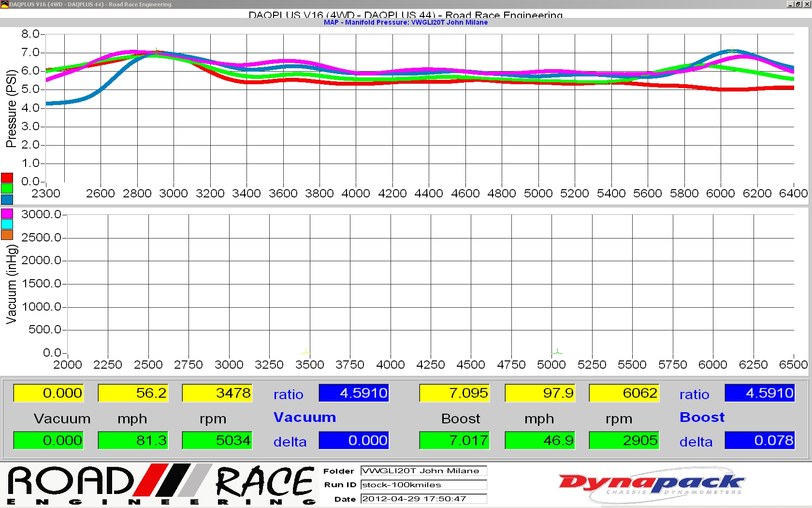The image size is (812, 508).
Task: Click the cyan run color swatch
Action: point(7,224)
